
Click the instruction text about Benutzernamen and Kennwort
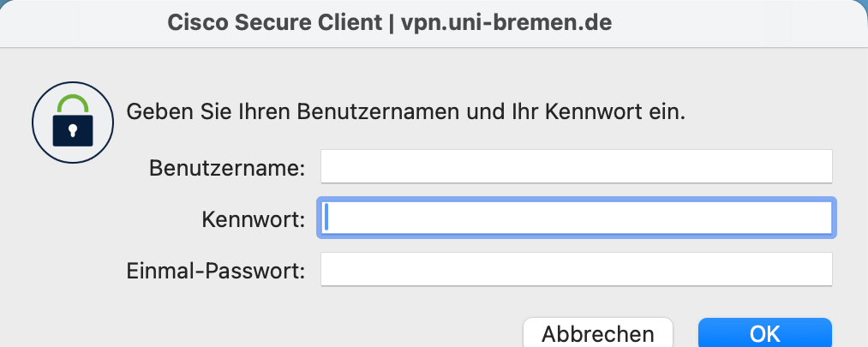[406, 112]
